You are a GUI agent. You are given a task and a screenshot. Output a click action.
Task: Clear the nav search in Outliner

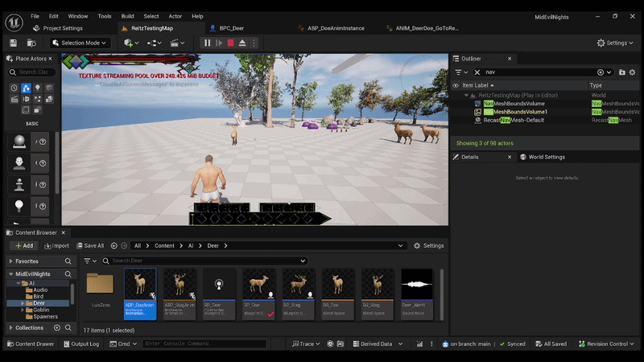[x=477, y=72]
